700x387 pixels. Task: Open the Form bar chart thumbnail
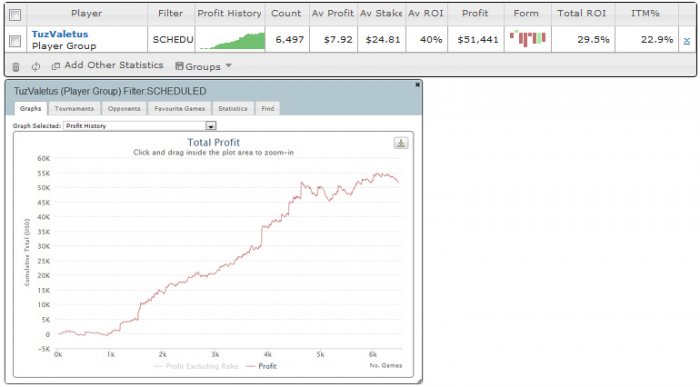tap(527, 39)
